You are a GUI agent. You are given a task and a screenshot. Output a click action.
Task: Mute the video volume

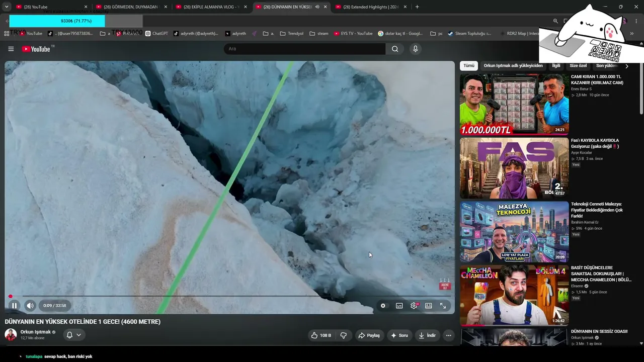point(30,305)
